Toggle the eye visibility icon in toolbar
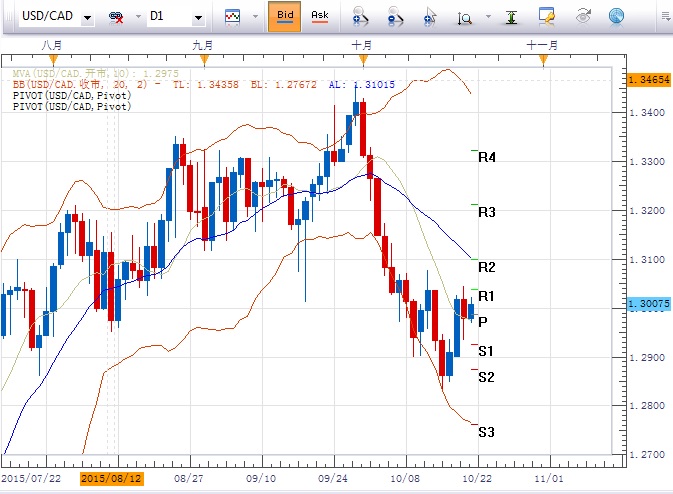Screen dimensions: 673x494 click(583, 16)
